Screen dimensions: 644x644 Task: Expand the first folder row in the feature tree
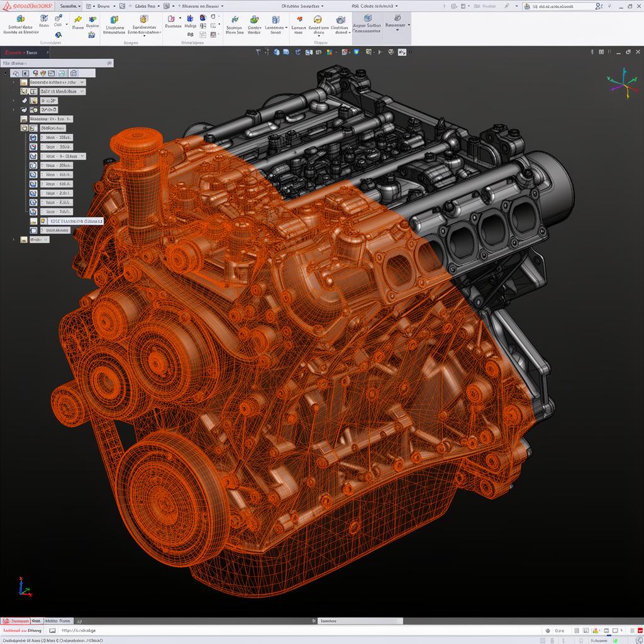(14, 82)
